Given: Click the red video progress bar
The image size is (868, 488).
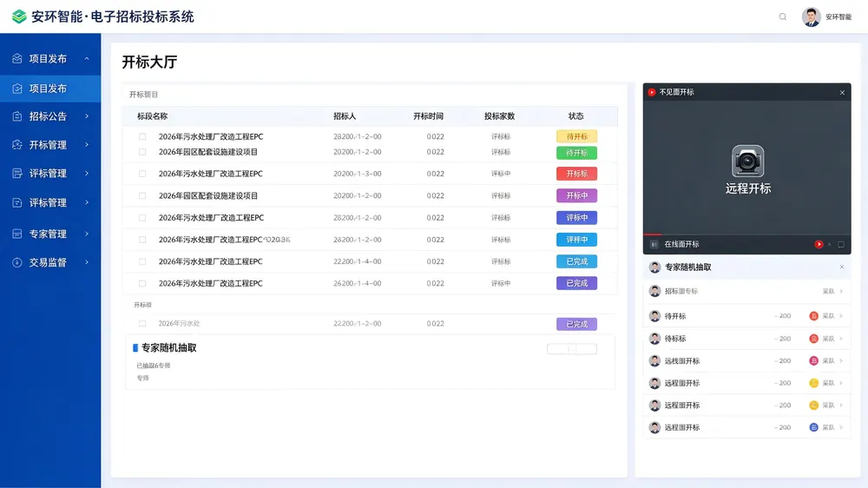Looking at the screenshot, I should point(652,234).
